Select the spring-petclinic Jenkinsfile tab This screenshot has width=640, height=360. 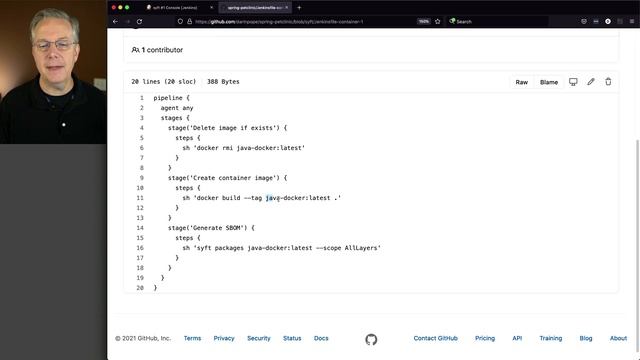point(254,7)
